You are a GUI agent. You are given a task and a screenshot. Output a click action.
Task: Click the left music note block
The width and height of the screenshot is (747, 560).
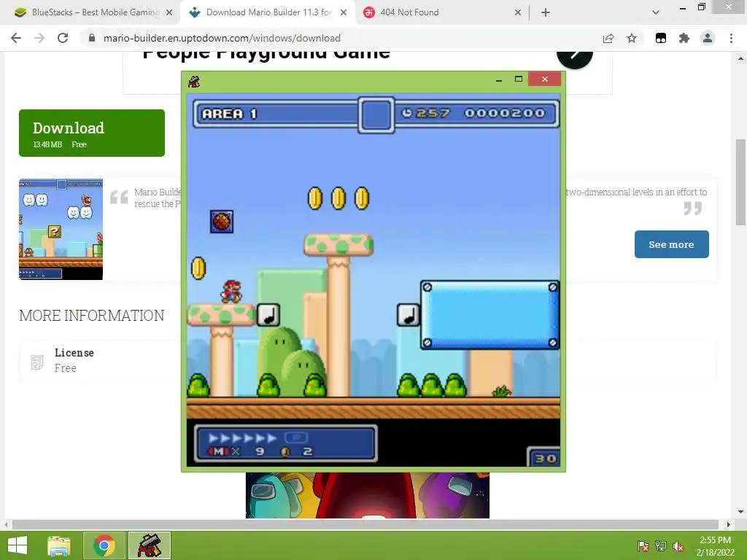point(268,315)
